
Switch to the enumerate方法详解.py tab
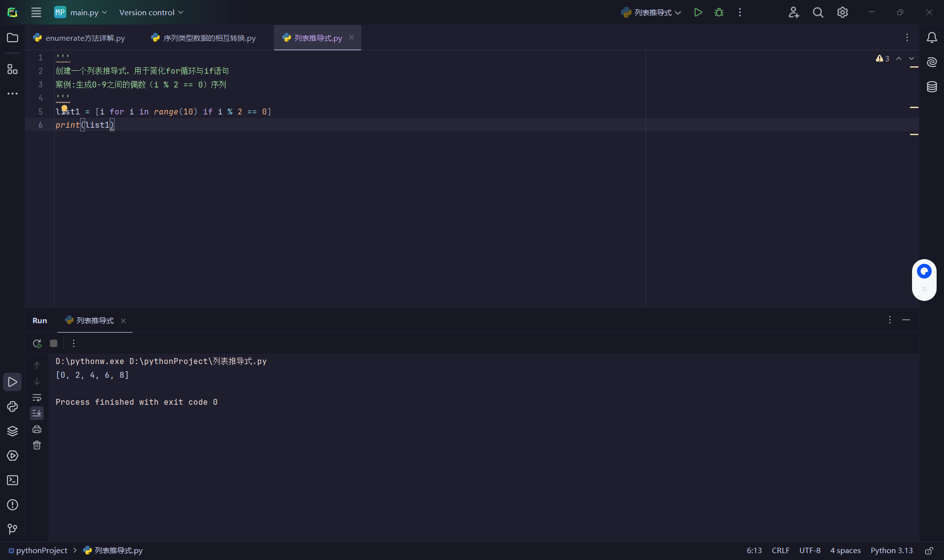85,38
